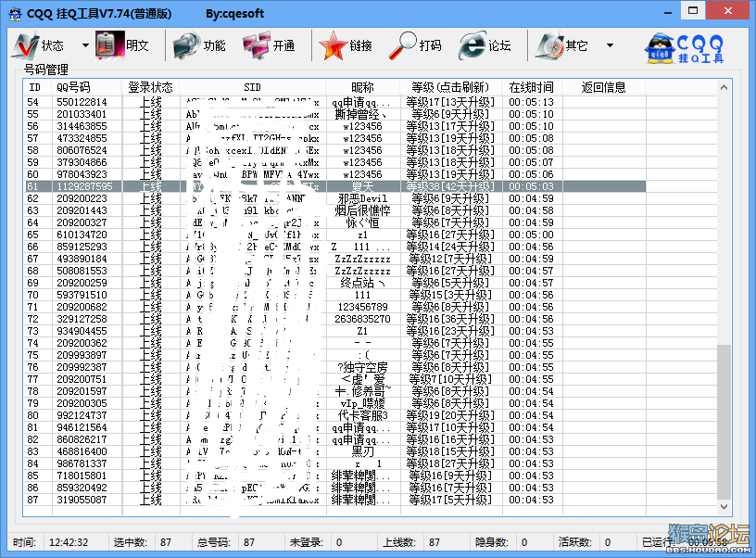The width and height of the screenshot is (756, 558).
Task: Click the app icon in the title bar
Action: point(16,14)
